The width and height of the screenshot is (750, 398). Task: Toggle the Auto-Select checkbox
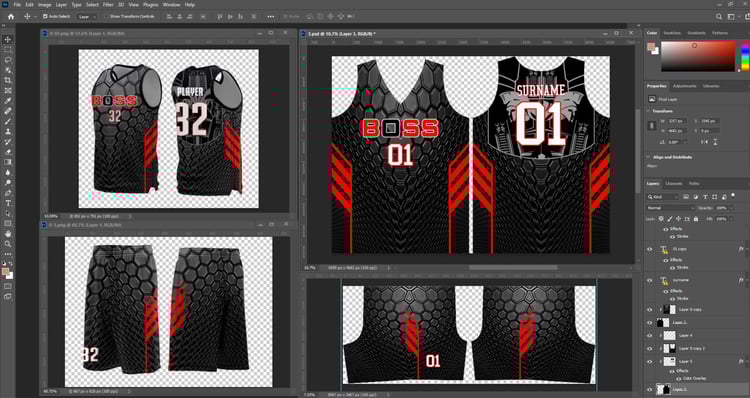point(45,16)
